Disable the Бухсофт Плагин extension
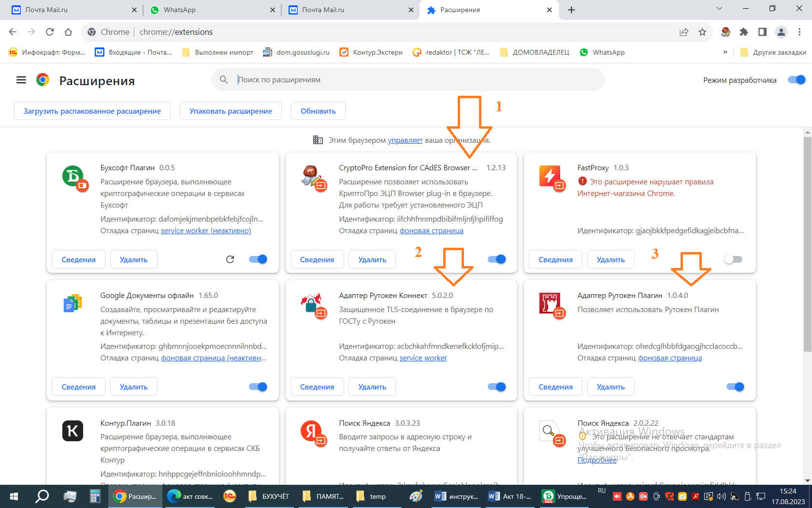The image size is (812, 508). point(258,259)
